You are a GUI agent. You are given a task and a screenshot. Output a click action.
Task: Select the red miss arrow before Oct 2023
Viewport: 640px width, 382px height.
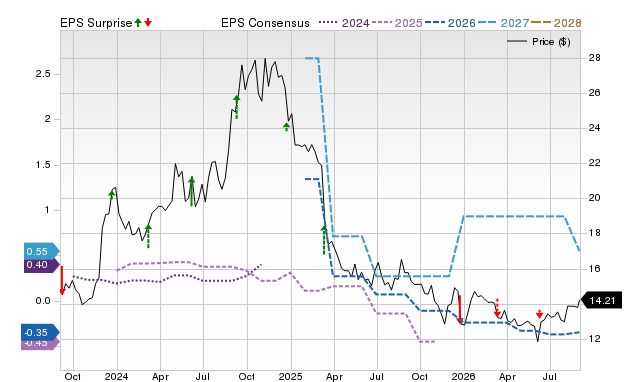pyautogui.click(x=62, y=280)
